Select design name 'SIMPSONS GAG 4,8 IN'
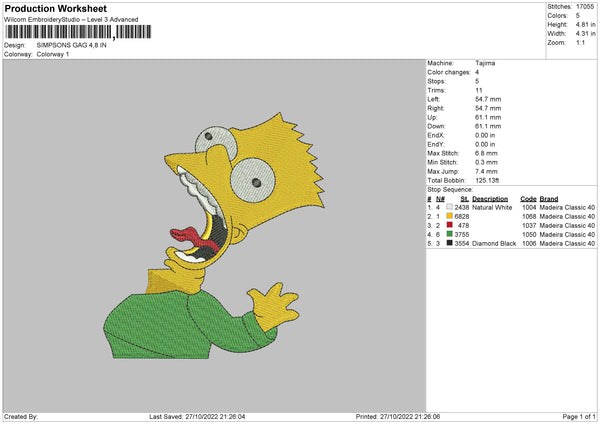The width and height of the screenshot is (600, 424). tap(72, 45)
